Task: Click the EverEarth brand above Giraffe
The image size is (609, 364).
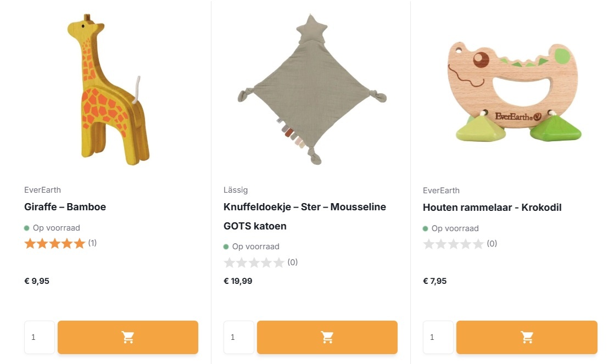Action: tap(42, 190)
